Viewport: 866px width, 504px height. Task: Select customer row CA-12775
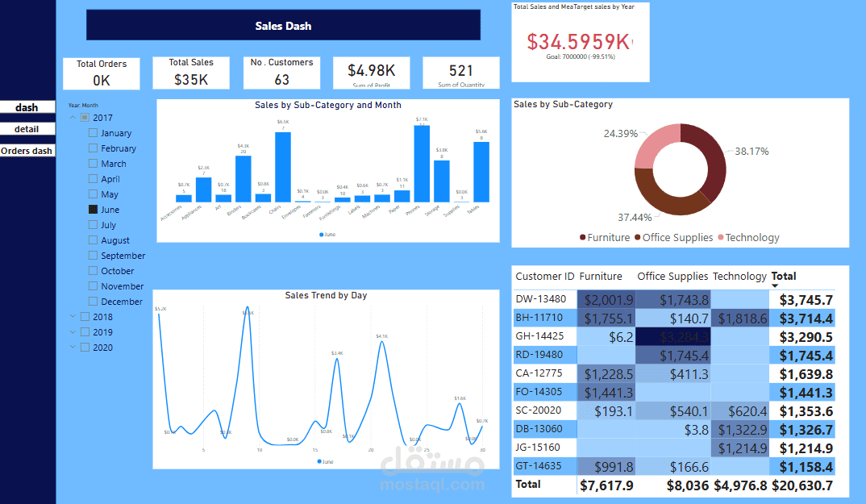point(674,373)
